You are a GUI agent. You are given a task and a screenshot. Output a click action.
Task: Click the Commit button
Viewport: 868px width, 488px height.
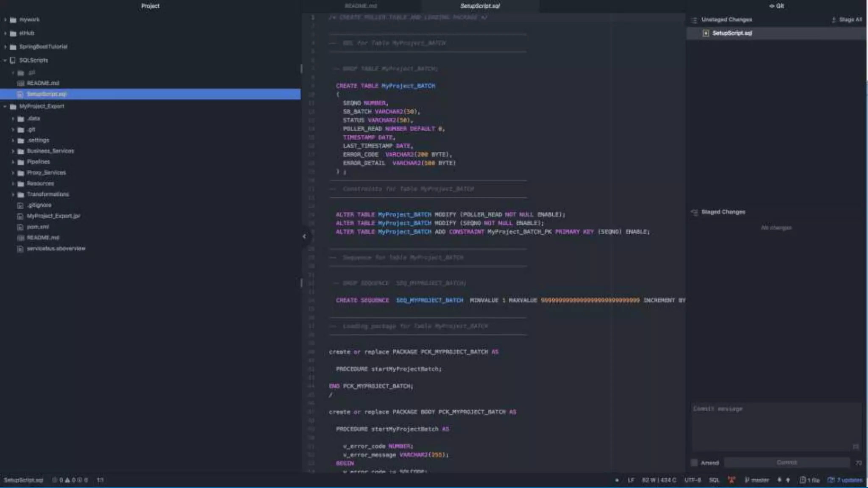click(x=787, y=463)
